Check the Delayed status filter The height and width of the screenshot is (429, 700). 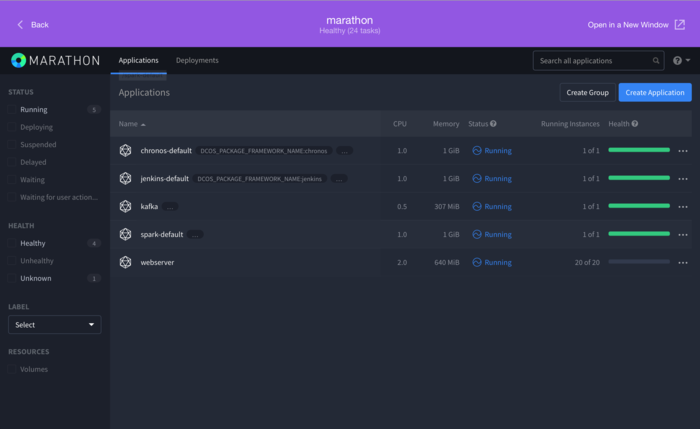(x=12, y=162)
